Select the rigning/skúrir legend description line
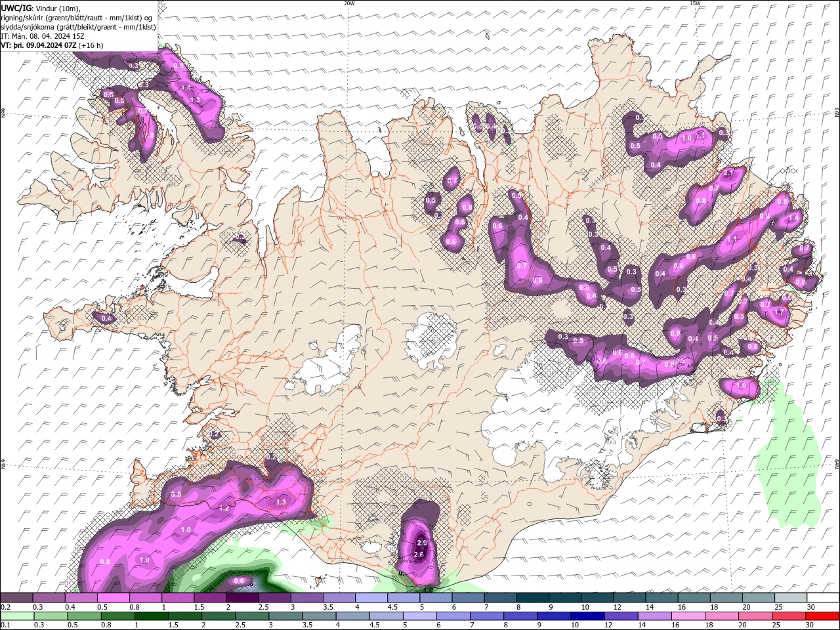This screenshot has height=630, width=840. [77, 17]
